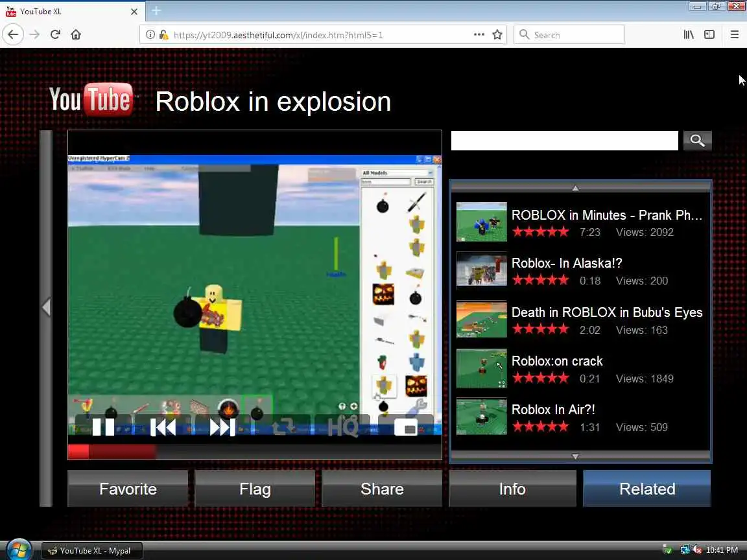The width and height of the screenshot is (747, 560).
Task: Open a new browser tab with plus
Action: click(x=156, y=10)
